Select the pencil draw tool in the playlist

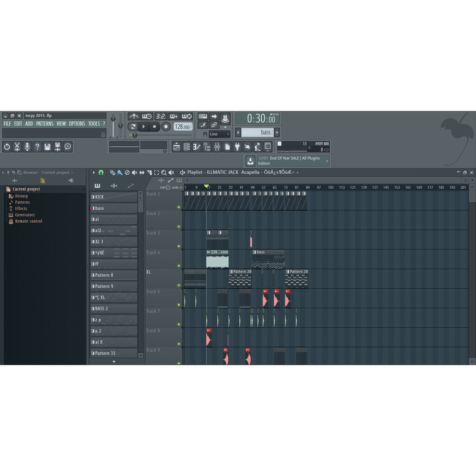click(112, 172)
